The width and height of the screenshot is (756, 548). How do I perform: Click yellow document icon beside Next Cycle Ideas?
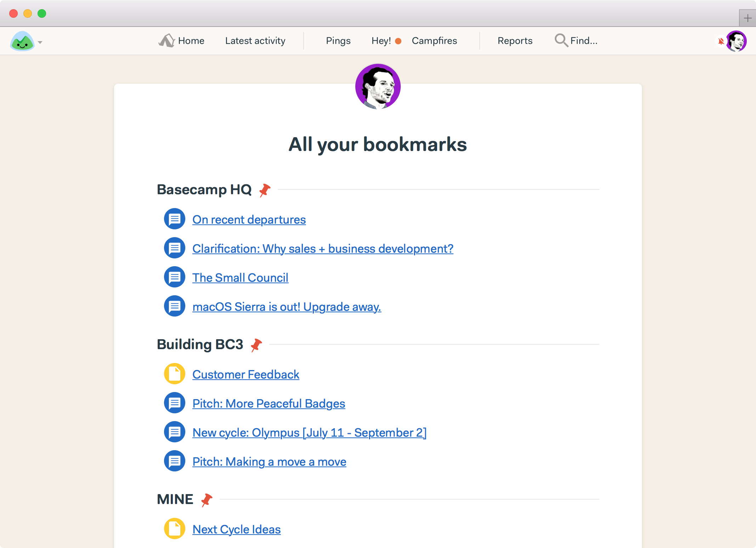(175, 529)
